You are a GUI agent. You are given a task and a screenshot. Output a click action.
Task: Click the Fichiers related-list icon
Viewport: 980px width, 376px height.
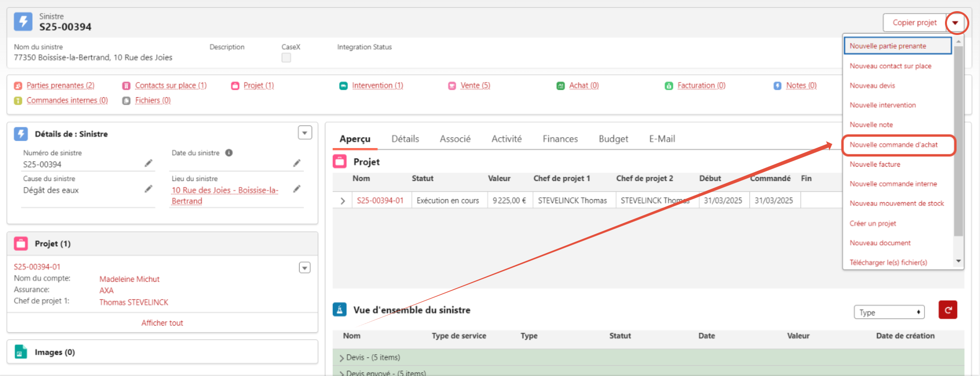[x=126, y=101]
